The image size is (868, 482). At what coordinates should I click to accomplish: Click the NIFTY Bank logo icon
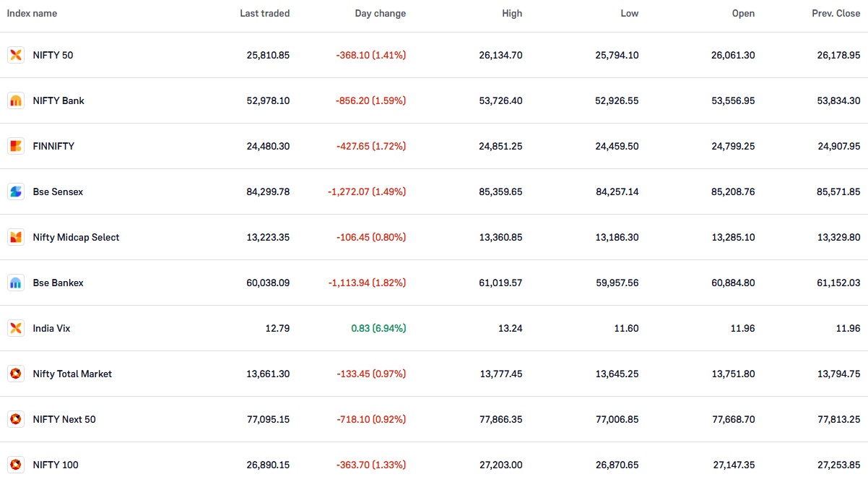tap(16, 100)
